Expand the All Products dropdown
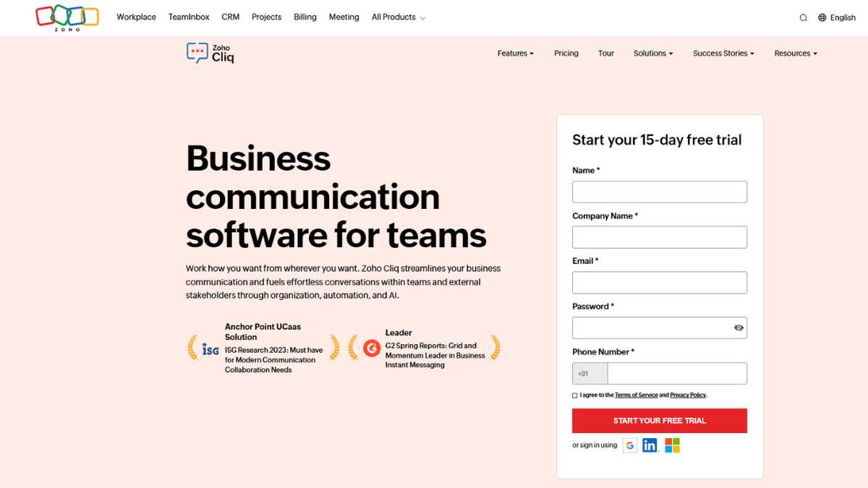The image size is (868, 488). [x=399, y=17]
